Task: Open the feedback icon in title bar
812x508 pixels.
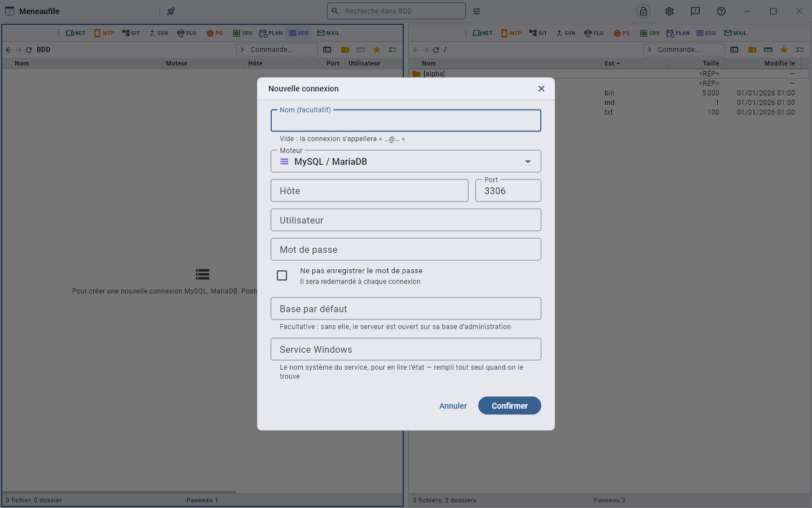Action: pos(695,11)
